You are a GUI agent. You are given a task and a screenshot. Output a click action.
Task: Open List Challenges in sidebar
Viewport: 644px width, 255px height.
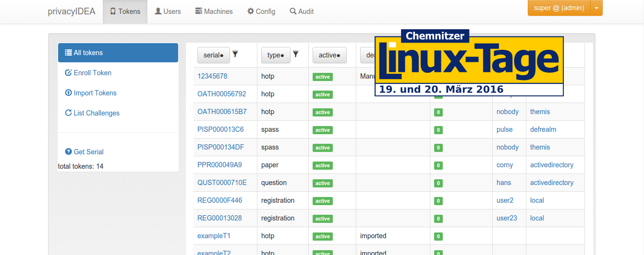[x=92, y=113]
